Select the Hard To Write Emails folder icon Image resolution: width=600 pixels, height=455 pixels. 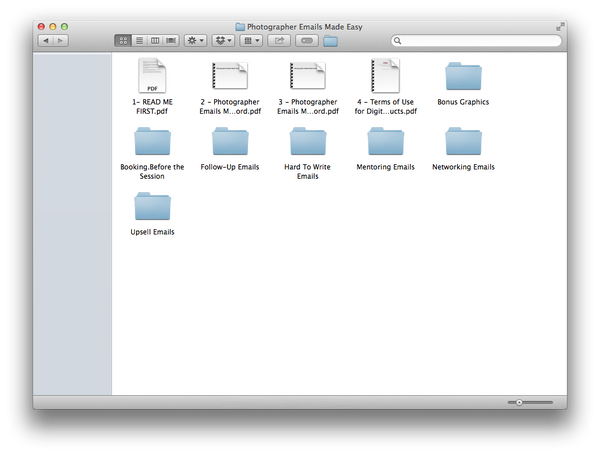308,141
